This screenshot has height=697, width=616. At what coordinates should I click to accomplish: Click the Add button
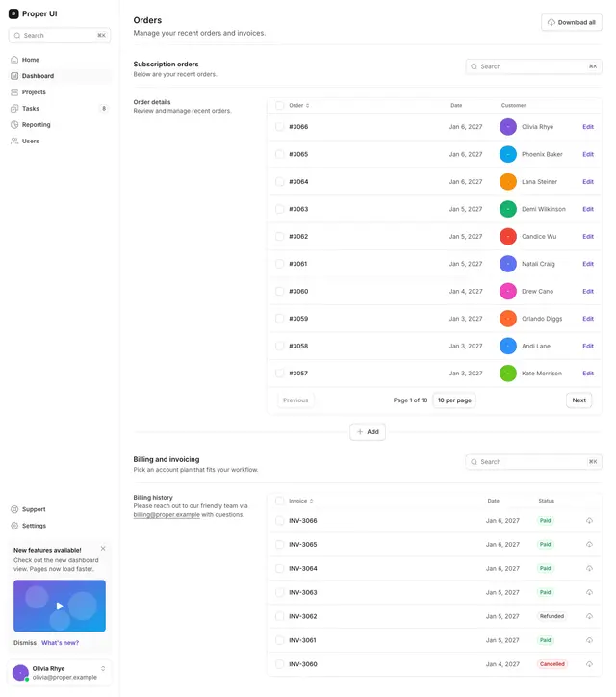pos(368,432)
